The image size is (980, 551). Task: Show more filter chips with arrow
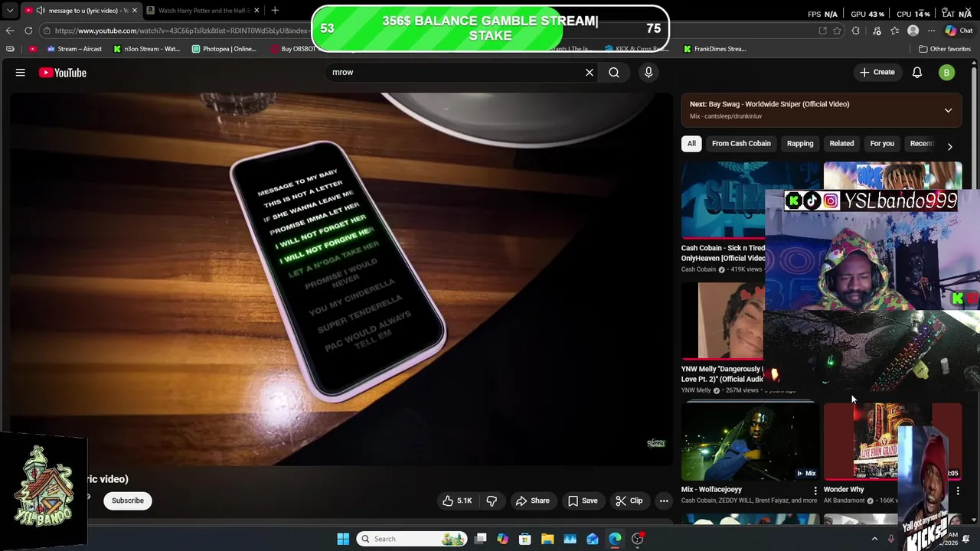(x=949, y=146)
